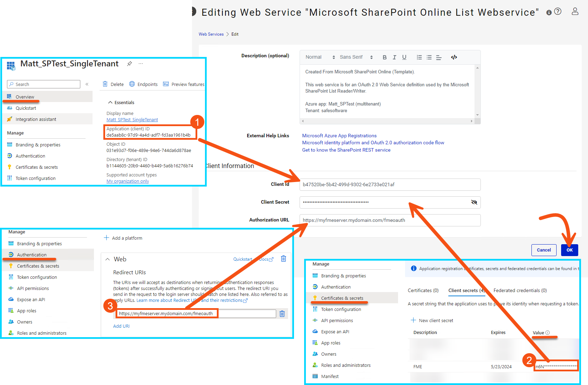Collapse the Web platform section
The width and height of the screenshot is (588, 385).
pyautogui.click(x=108, y=259)
